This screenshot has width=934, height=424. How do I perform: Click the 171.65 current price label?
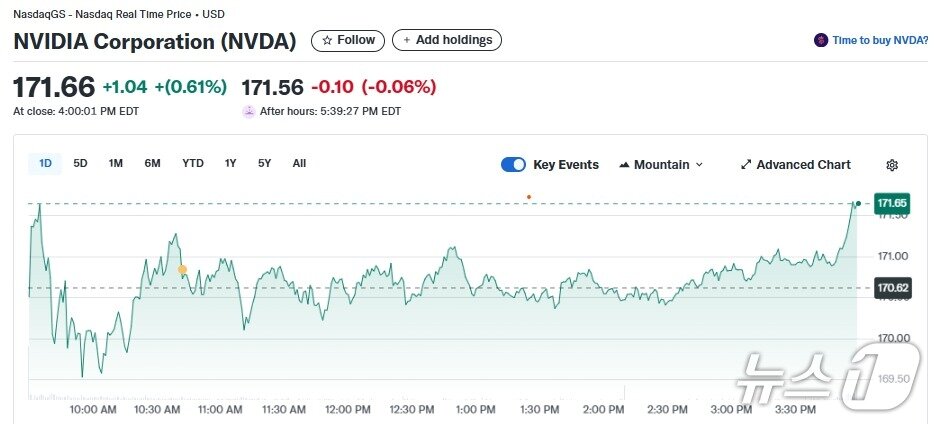pyautogui.click(x=891, y=204)
